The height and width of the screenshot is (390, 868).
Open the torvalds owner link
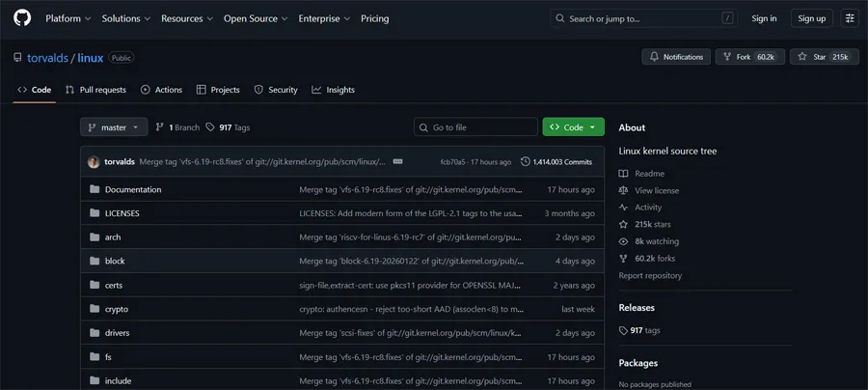pyautogui.click(x=47, y=58)
